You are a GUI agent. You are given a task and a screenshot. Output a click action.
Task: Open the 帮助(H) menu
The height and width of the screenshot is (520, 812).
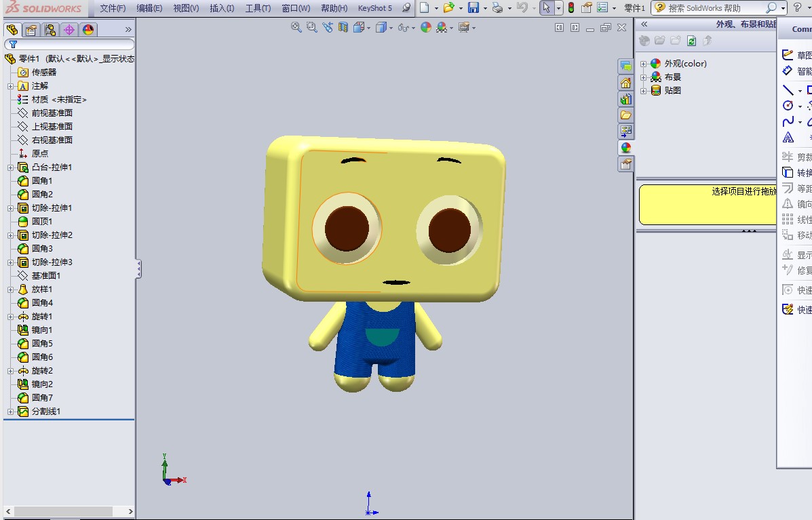point(334,8)
